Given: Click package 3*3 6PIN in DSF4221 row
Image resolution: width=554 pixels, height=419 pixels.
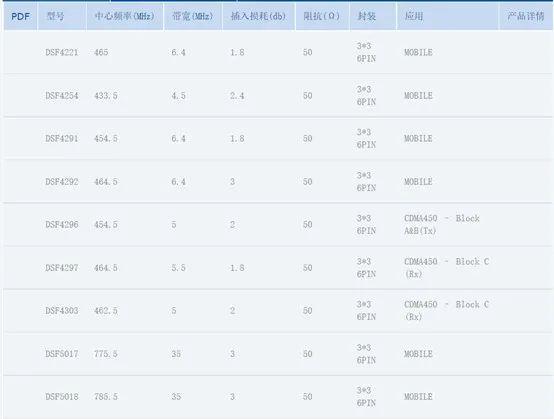Looking at the screenshot, I should pos(366,52).
